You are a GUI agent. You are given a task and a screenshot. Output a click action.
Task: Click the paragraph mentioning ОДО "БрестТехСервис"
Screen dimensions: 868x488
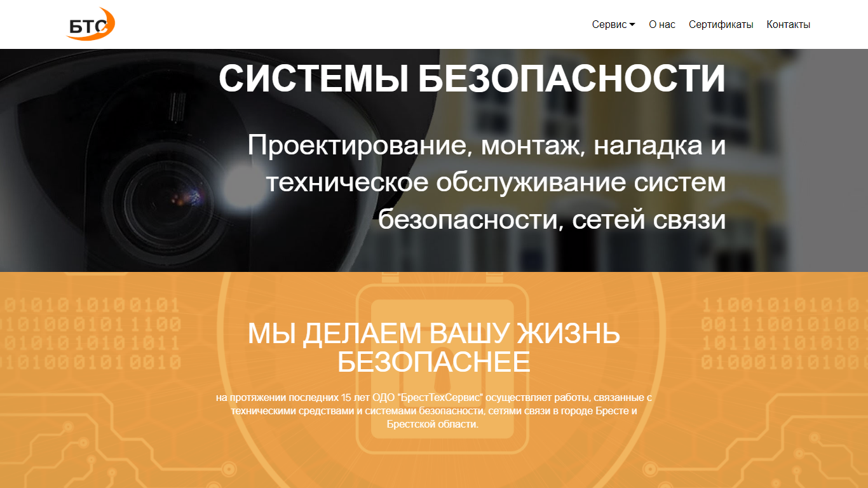434,410
